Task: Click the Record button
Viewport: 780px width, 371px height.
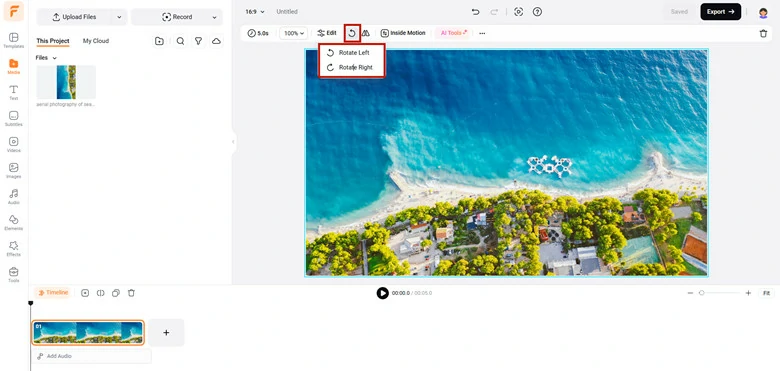Action: [x=177, y=17]
